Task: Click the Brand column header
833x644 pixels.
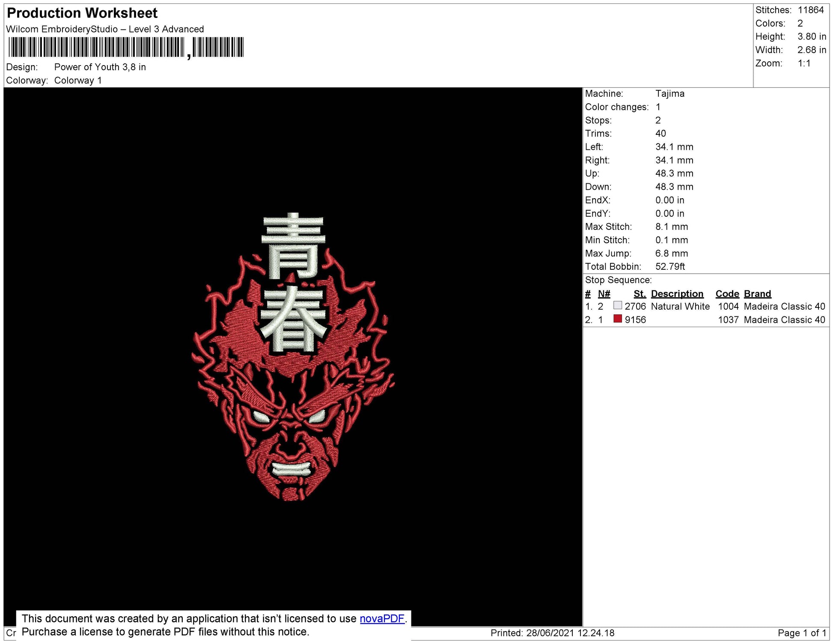Action: pyautogui.click(x=757, y=294)
